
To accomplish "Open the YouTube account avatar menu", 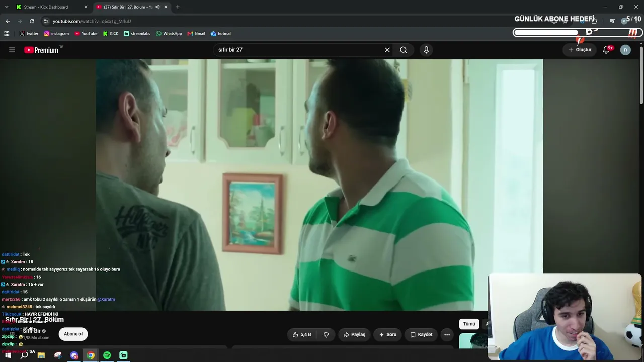I will [625, 50].
